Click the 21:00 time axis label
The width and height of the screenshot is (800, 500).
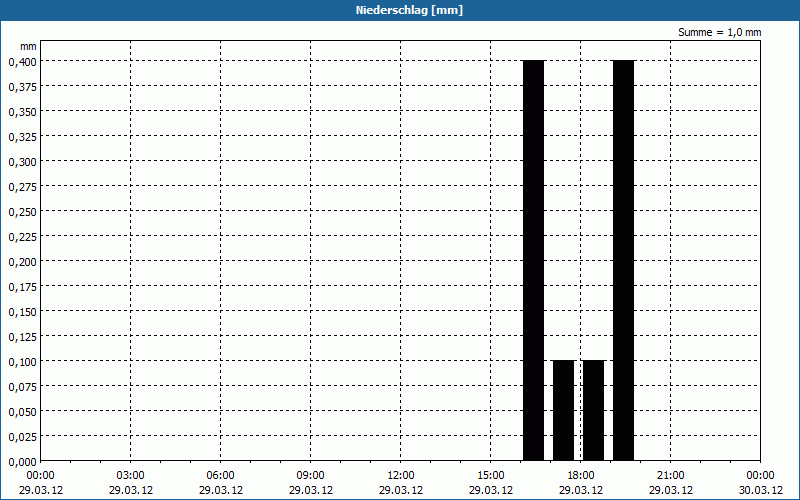670,476
